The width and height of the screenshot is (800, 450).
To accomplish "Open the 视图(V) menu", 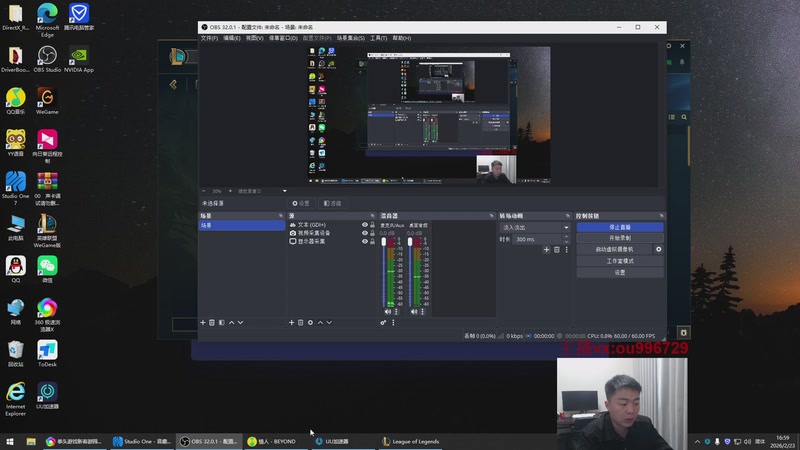I will point(255,38).
